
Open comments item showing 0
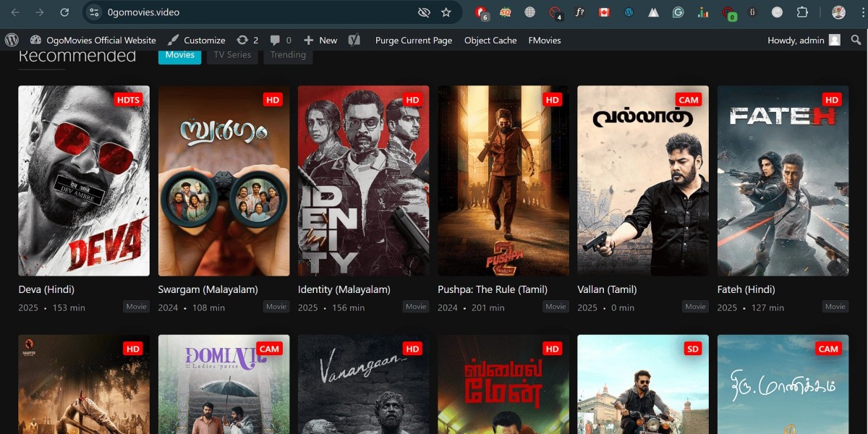click(x=282, y=41)
